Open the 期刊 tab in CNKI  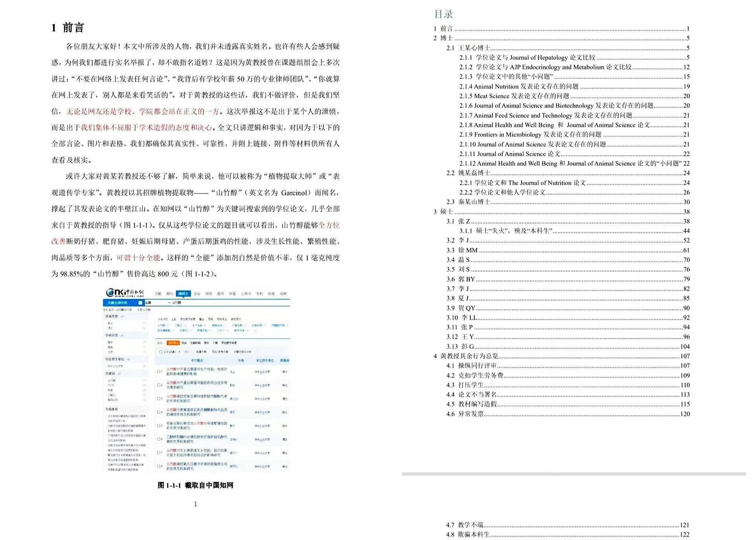point(170,293)
